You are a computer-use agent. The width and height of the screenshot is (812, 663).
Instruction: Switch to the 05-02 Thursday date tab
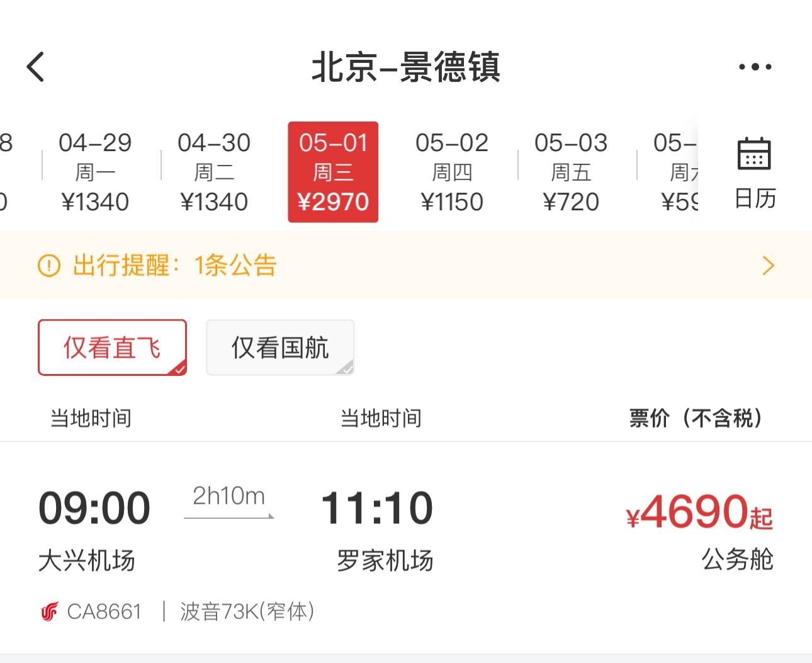coord(452,172)
